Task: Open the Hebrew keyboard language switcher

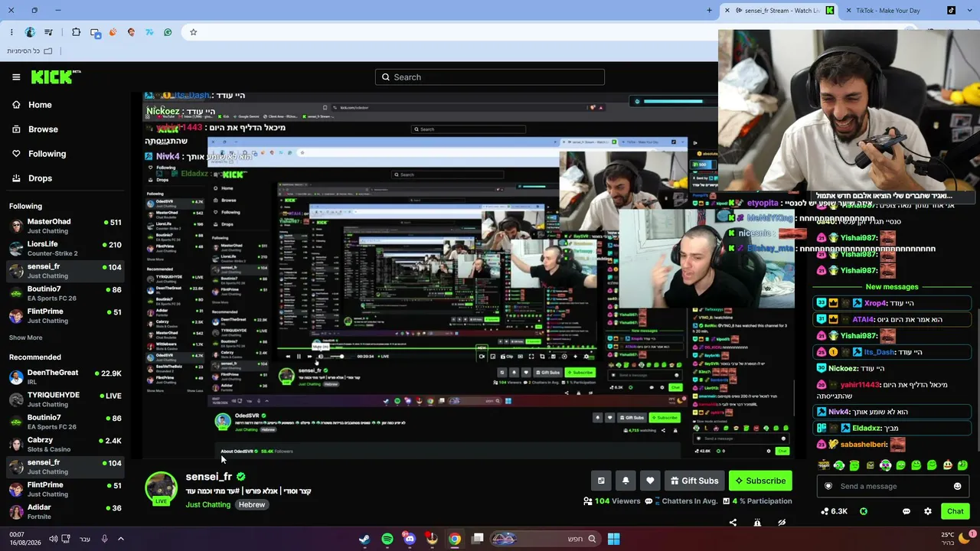Action: 85,539
